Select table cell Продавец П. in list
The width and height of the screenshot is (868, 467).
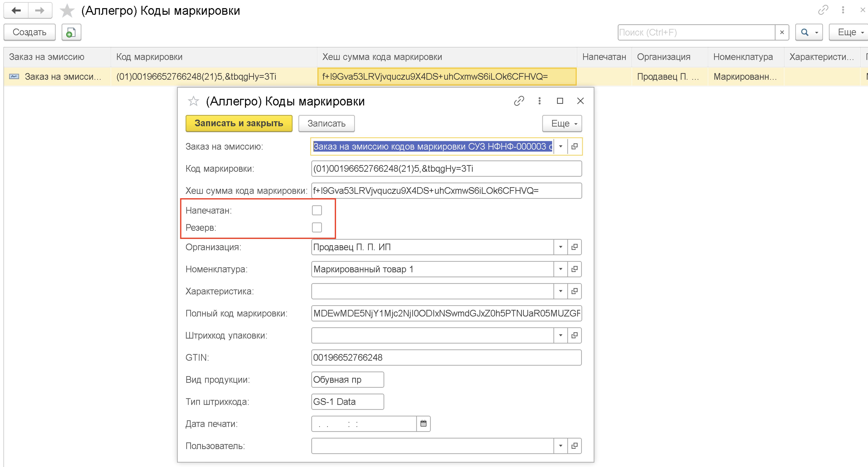(x=669, y=77)
